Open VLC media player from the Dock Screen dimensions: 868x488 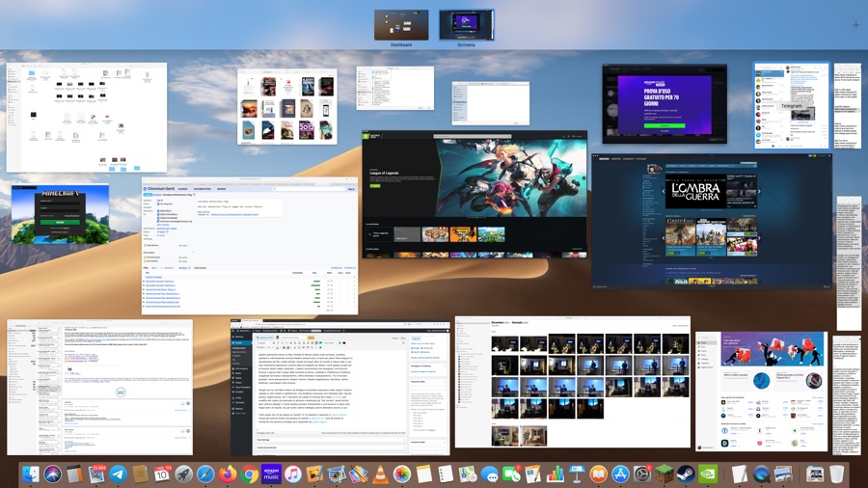(380, 474)
